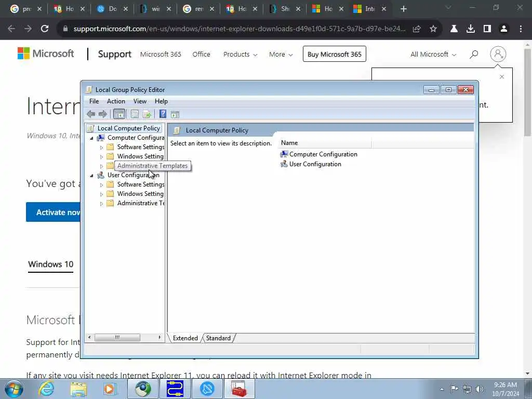Open Windows Media Player on taskbar
This screenshot has height=399, width=532.
(x=110, y=389)
